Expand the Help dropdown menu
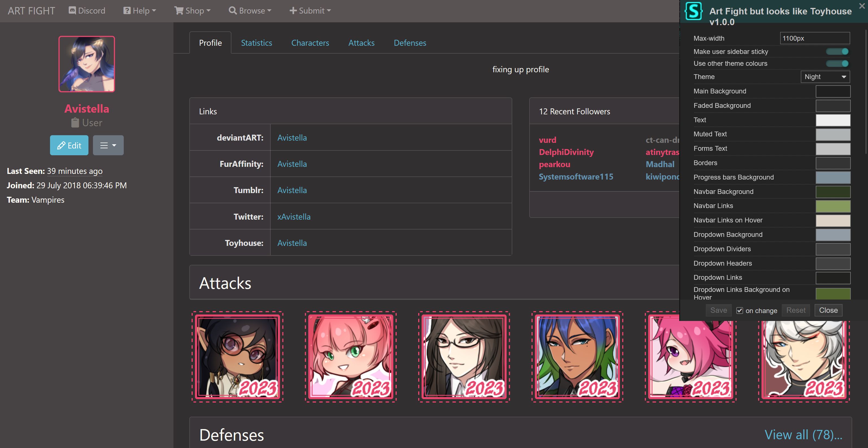 tap(140, 10)
